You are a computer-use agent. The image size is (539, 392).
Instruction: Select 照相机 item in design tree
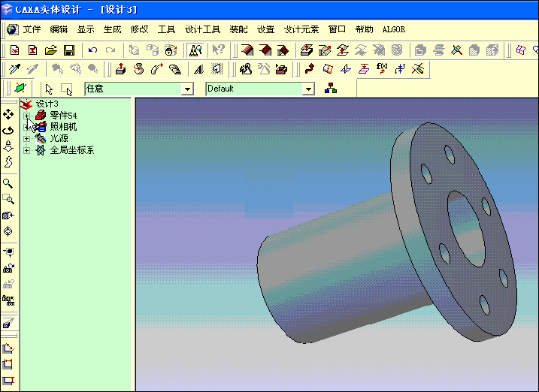pos(63,127)
